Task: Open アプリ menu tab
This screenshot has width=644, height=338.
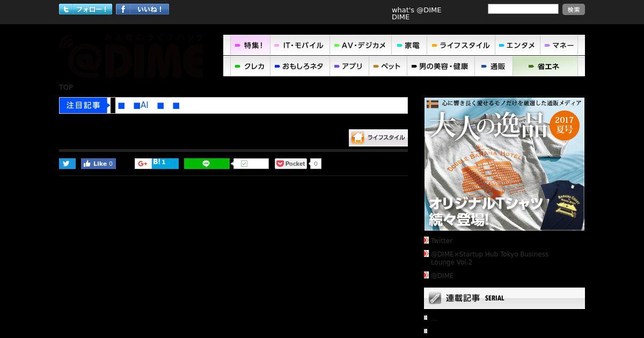Action: click(x=349, y=67)
